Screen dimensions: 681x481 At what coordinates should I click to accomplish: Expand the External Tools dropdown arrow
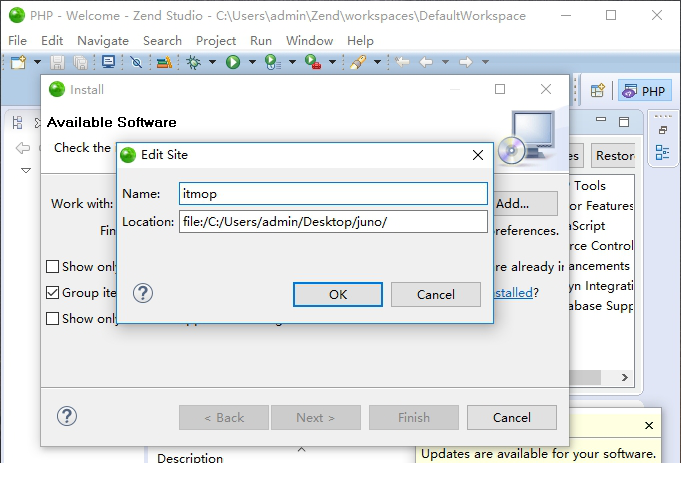coord(332,62)
